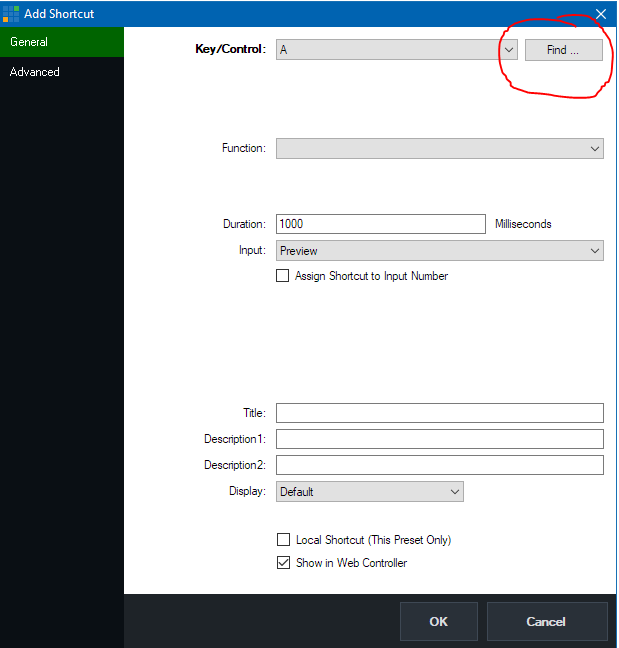
Task: Uncheck Show in Web Controller
Action: click(x=284, y=563)
